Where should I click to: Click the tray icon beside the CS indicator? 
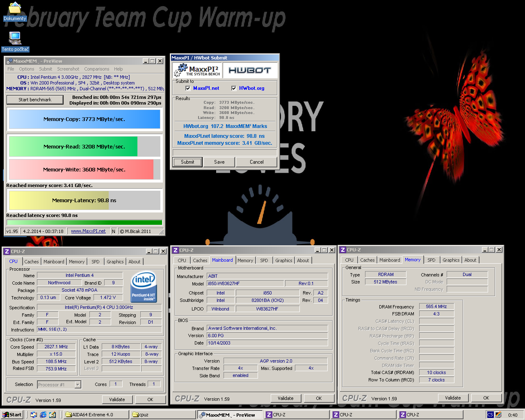pos(498,415)
